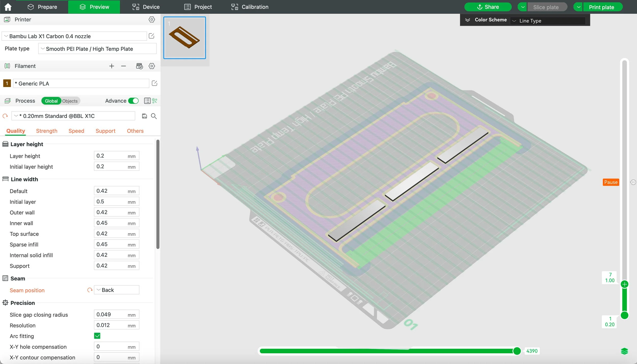The height and width of the screenshot is (364, 637).
Task: Go to the Prepare tab
Action: (42, 7)
